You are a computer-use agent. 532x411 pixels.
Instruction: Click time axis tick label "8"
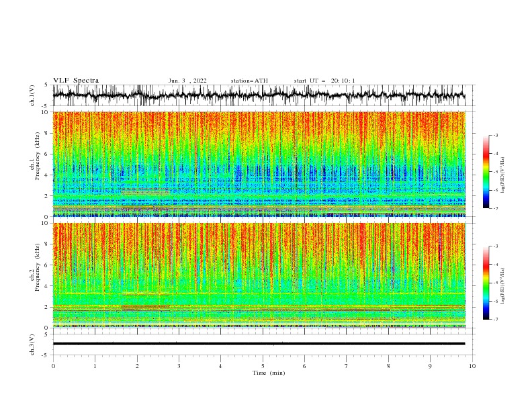pyautogui.click(x=388, y=366)
